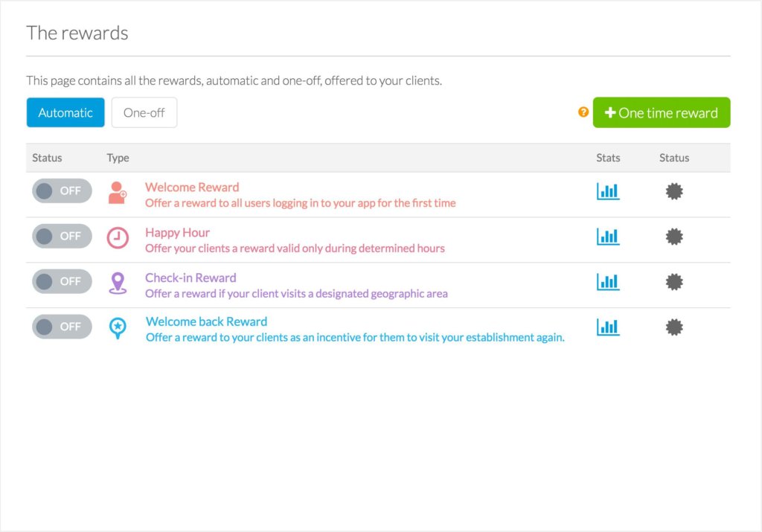View Welcome back Reward stats icon
Screen dimensions: 762x532
608,327
